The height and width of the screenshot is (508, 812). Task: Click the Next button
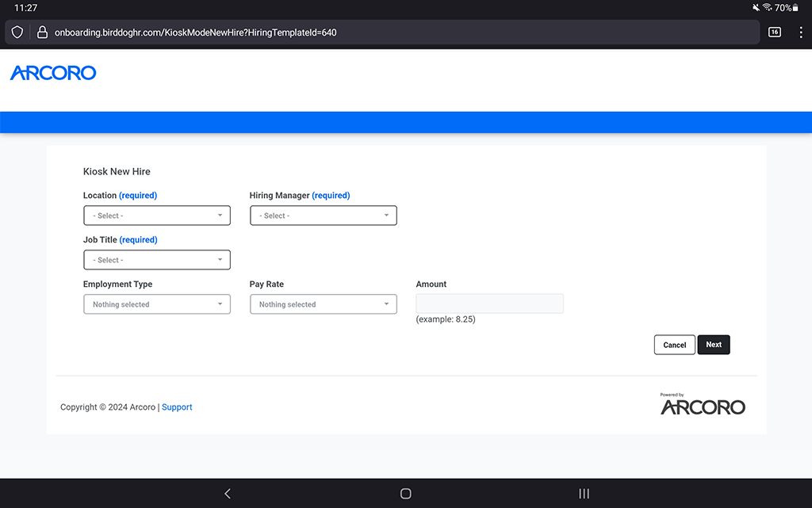[x=714, y=345]
